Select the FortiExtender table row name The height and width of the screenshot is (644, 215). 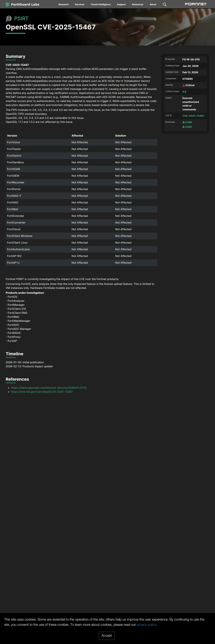coord(16,216)
